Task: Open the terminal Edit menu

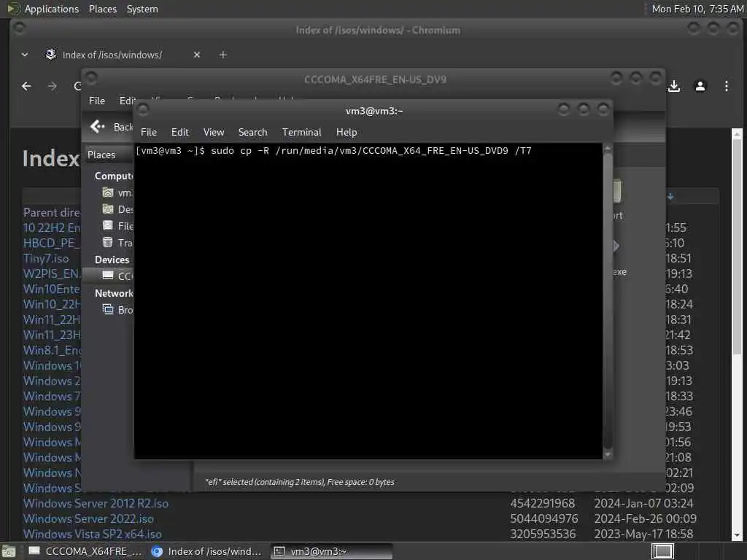Action: pos(179,133)
